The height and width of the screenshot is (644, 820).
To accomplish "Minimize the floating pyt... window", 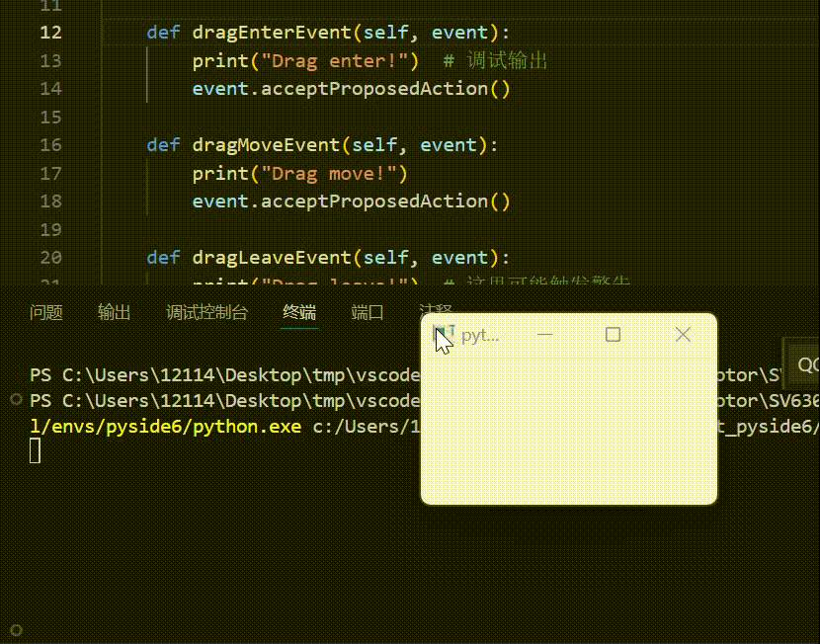I will [x=543, y=335].
